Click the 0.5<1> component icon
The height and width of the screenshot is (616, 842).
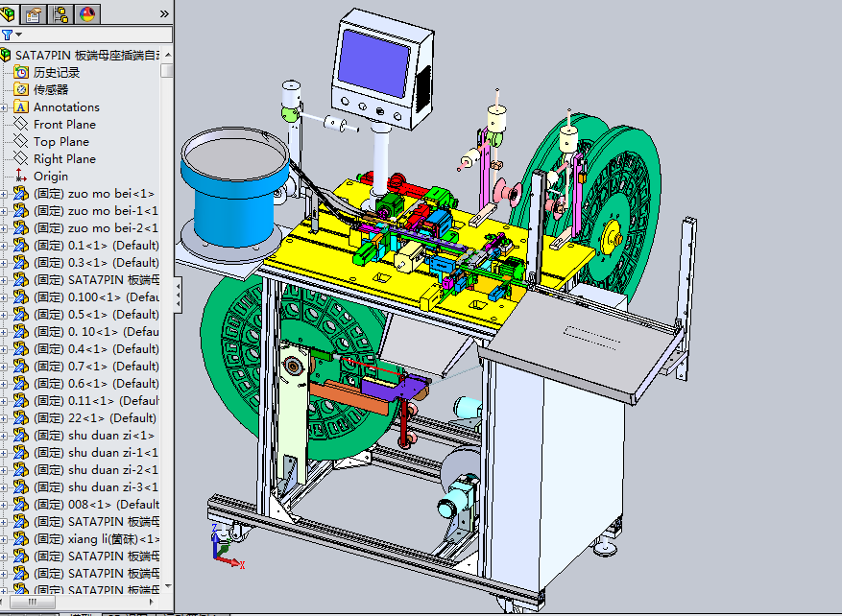pyautogui.click(x=21, y=315)
